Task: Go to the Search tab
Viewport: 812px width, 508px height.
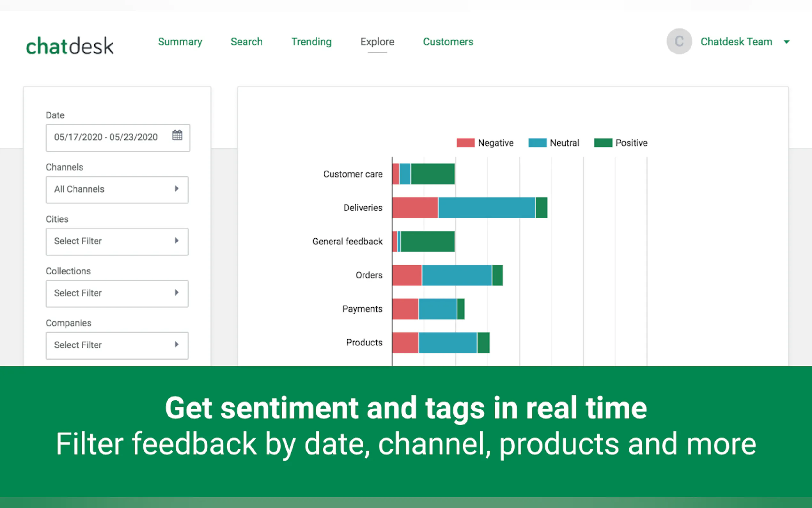Action: click(246, 42)
